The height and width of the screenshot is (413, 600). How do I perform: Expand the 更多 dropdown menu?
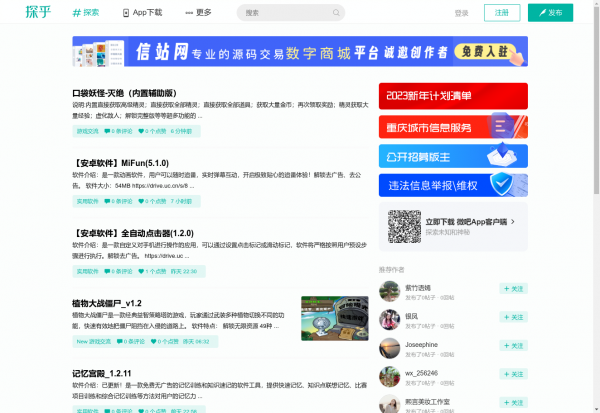[198, 13]
